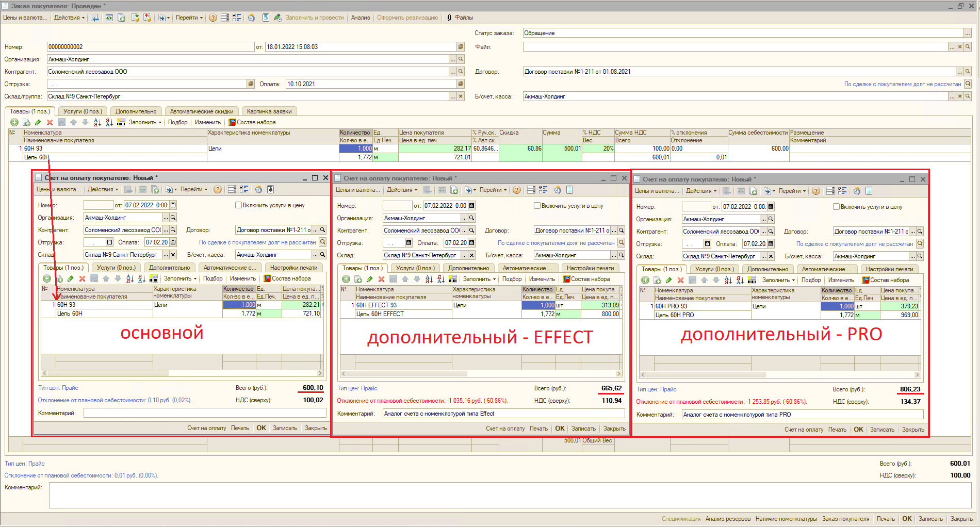This screenshot has height=527, width=980.
Task: Click the main order link По сделке с покупателем долг не рассчитан
Action: click(903, 84)
